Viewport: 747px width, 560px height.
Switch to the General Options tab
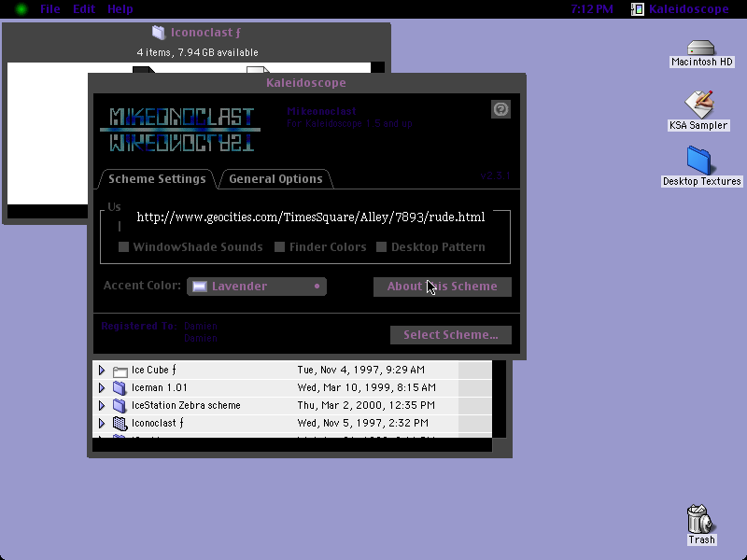[x=275, y=178]
